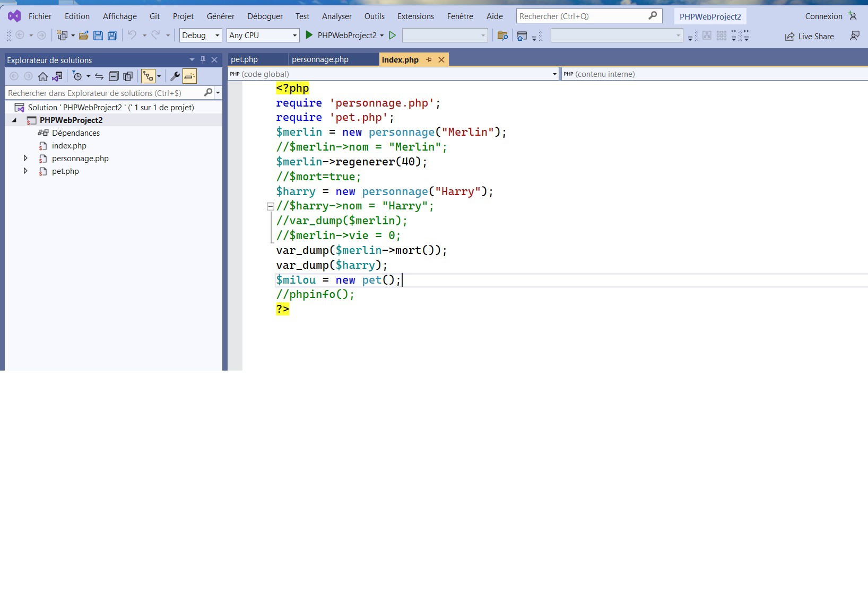Screen dimensions: 868x615
Task: Click Collapse All icon in Solution Explorer
Action: tap(114, 76)
